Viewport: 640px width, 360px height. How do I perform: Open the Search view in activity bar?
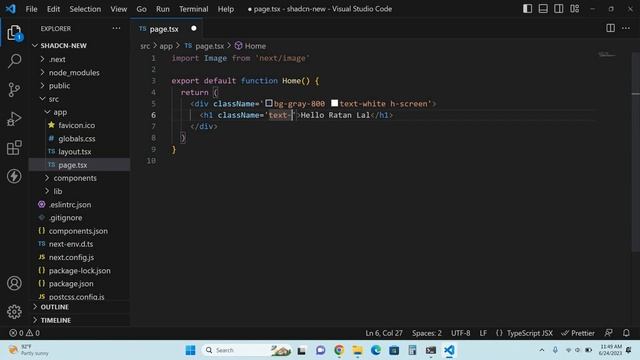point(14,61)
